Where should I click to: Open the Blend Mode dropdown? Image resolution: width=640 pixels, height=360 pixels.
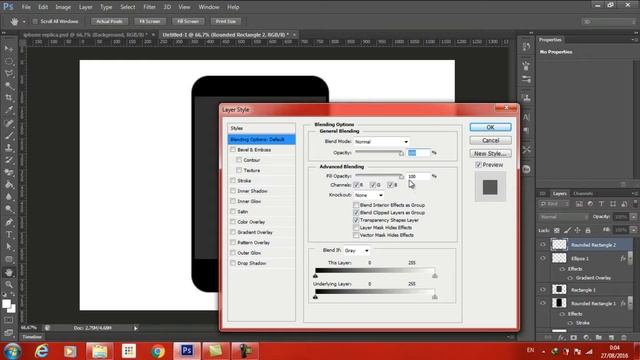coord(381,142)
